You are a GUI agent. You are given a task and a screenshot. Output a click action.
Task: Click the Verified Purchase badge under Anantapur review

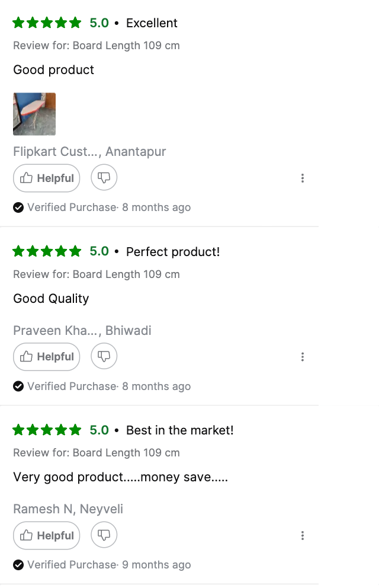(x=18, y=207)
